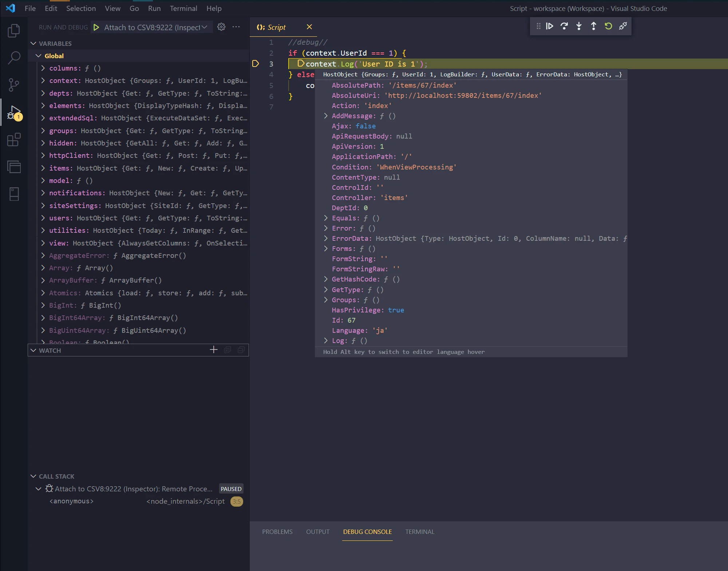Open the Explorer view in activity bar
Viewport: 728px width, 571px height.
pos(14,31)
